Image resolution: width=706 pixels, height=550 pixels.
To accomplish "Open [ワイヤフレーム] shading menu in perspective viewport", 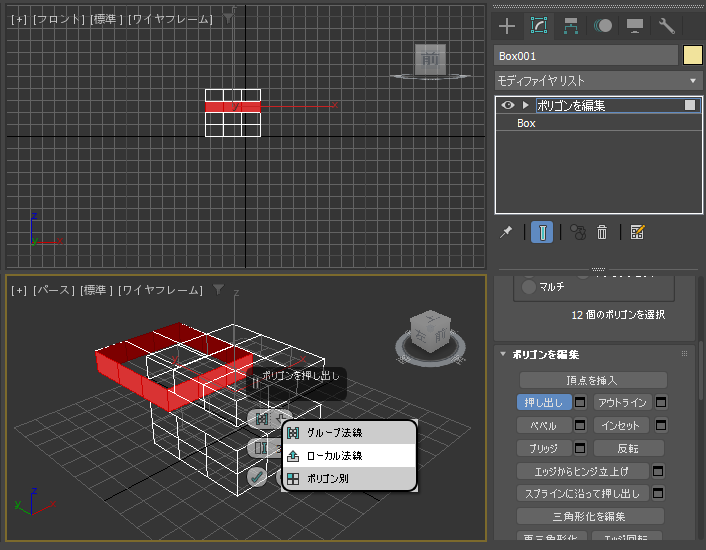I will point(160,290).
